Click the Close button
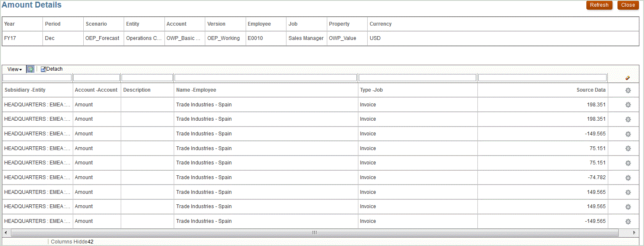The width and height of the screenshot is (644, 246). (628, 5)
